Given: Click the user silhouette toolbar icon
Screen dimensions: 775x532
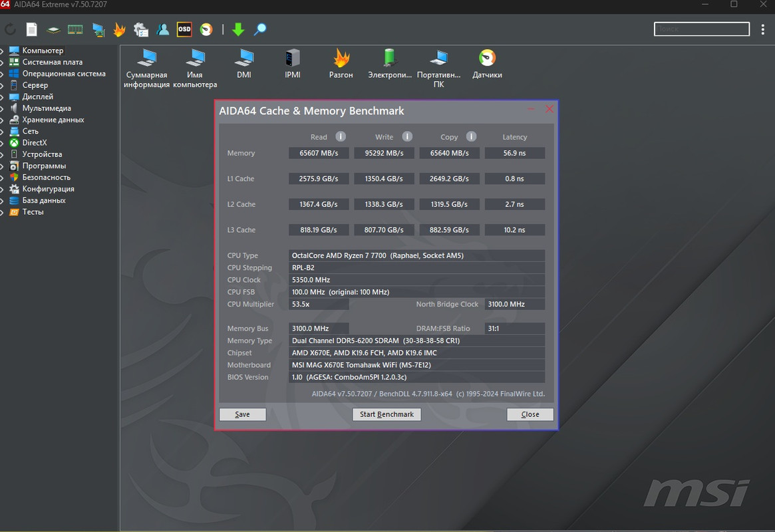Looking at the screenshot, I should pyautogui.click(x=162, y=30).
